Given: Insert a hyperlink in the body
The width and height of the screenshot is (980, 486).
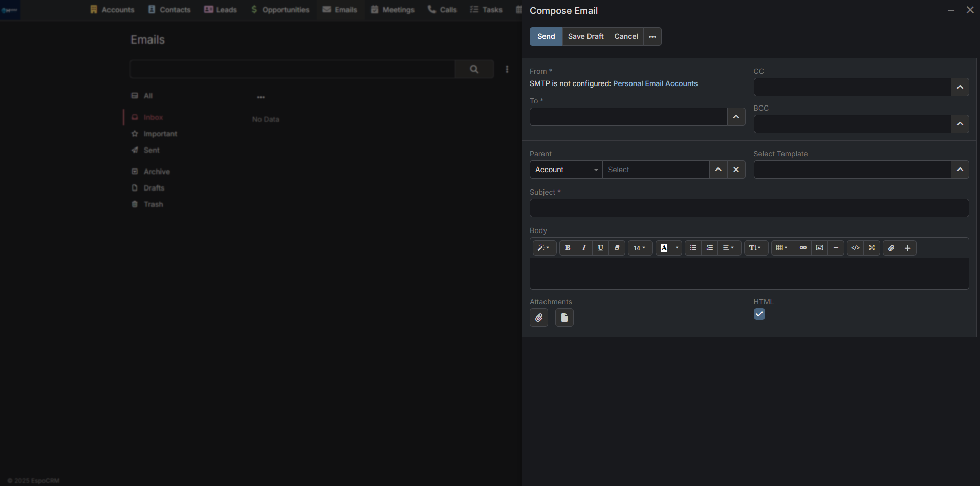Looking at the screenshot, I should pyautogui.click(x=803, y=248).
